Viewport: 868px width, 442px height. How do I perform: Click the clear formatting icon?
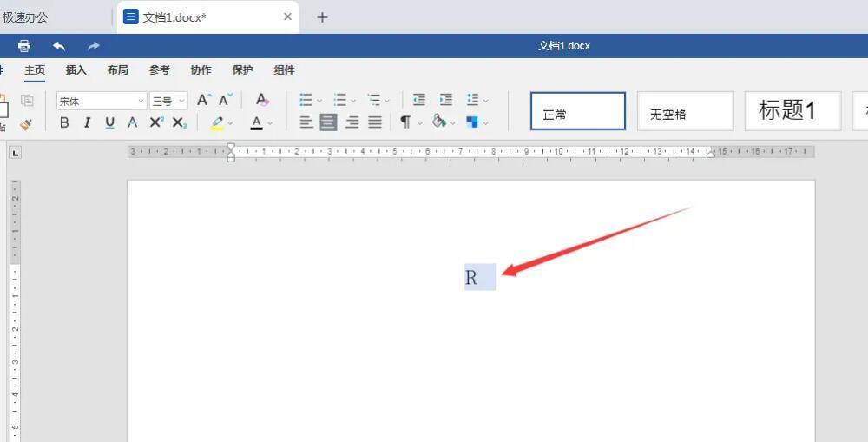262,101
